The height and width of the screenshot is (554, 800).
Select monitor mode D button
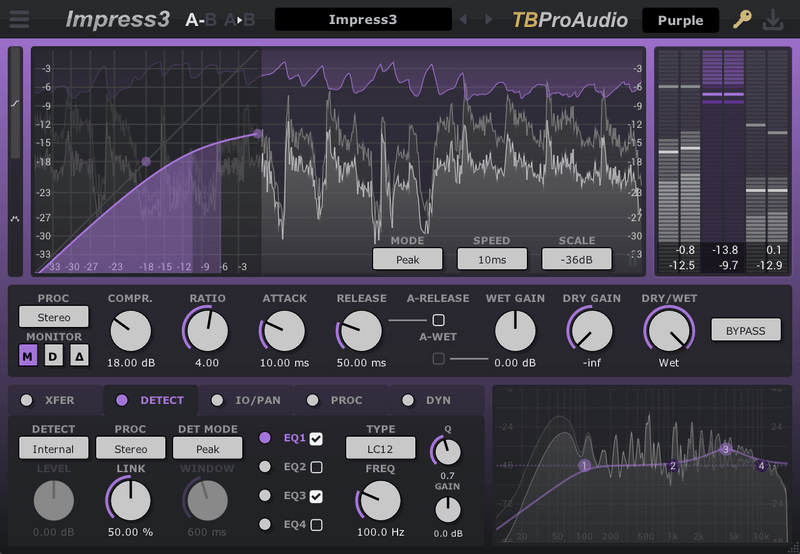(54, 356)
